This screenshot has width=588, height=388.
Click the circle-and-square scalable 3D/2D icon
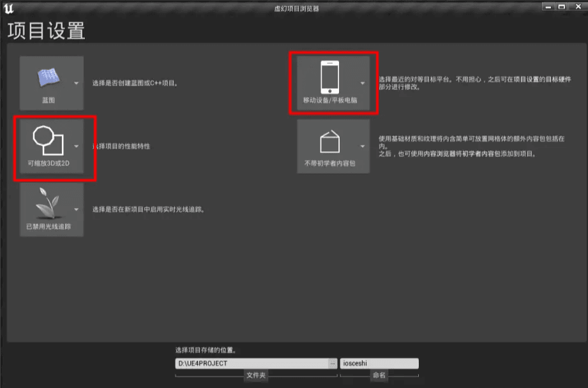coord(48,140)
